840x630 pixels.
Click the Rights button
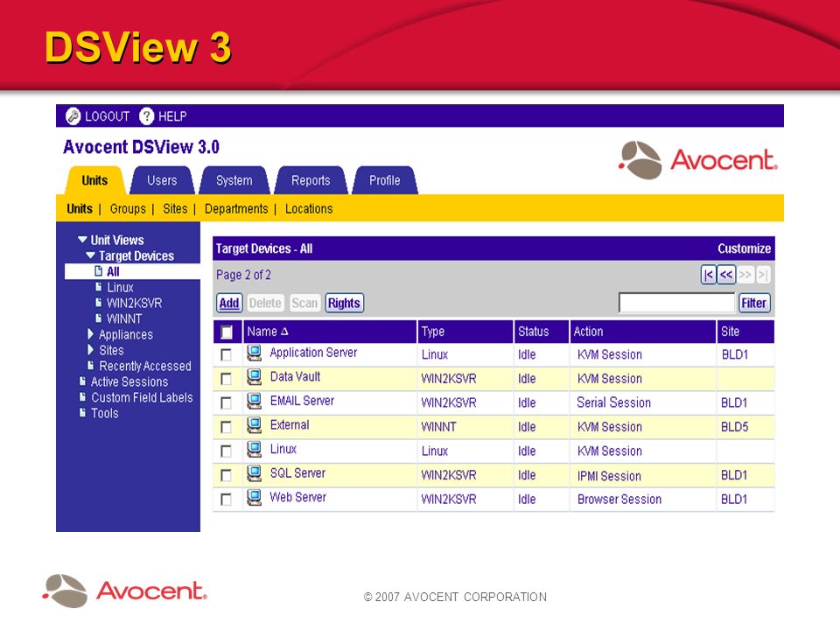344,304
